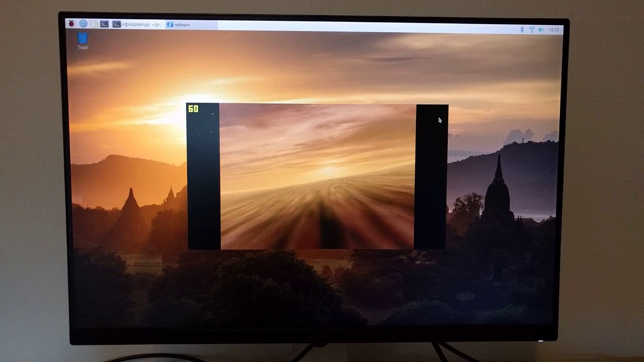Image resolution: width=644 pixels, height=362 pixels.
Task: Switch to the pi@raspberrypi terminal taskbar entry
Action: (138, 24)
